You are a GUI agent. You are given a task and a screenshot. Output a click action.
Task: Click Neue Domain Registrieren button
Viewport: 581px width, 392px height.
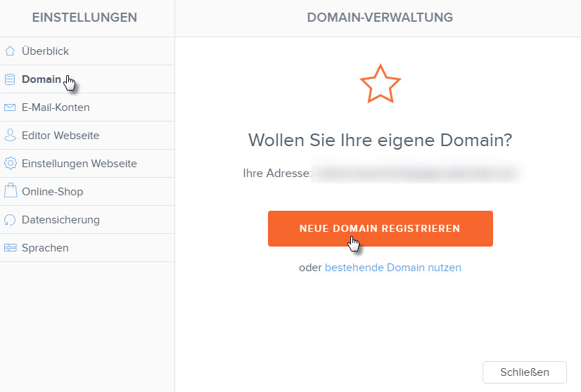coord(380,229)
